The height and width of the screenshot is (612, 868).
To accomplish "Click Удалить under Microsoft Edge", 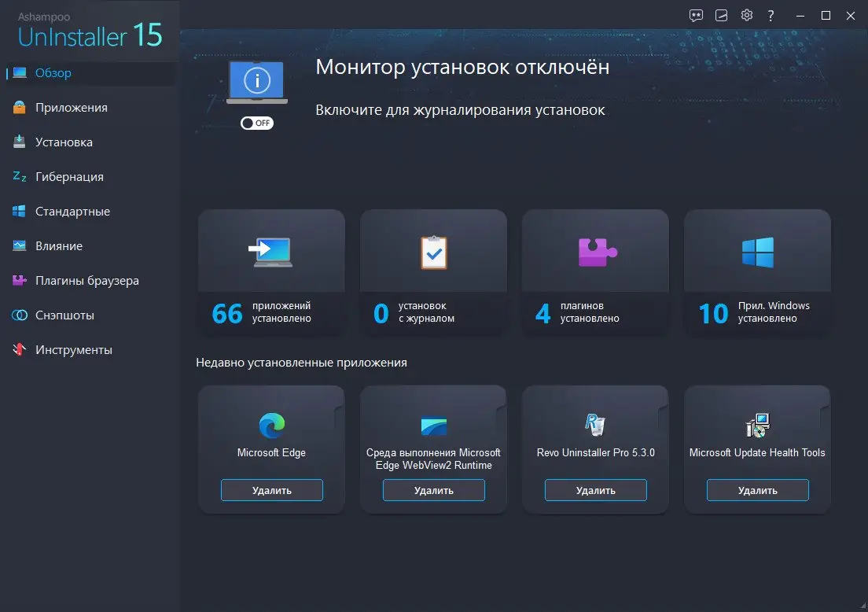I will click(271, 489).
